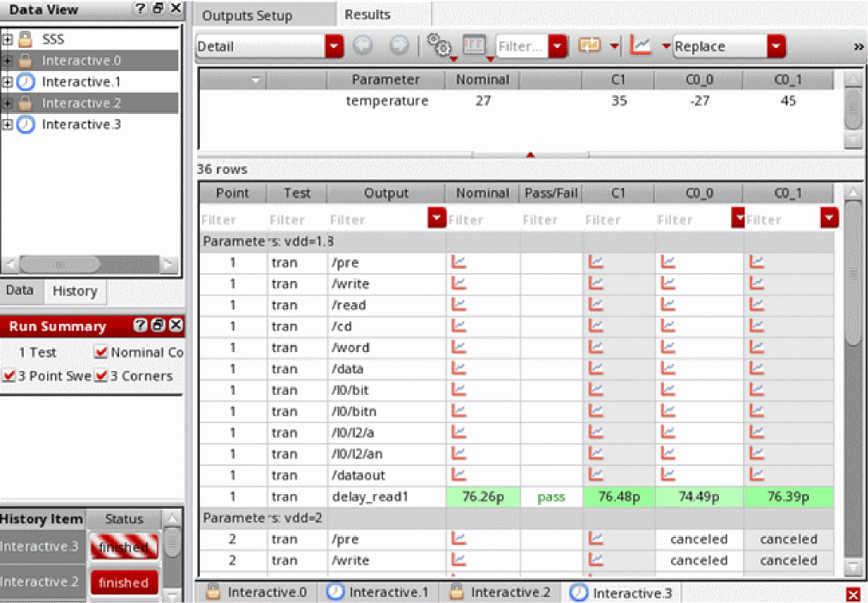The height and width of the screenshot is (603, 868).
Task: Toggle the Nominal Corner checkbox
Action: (101, 352)
